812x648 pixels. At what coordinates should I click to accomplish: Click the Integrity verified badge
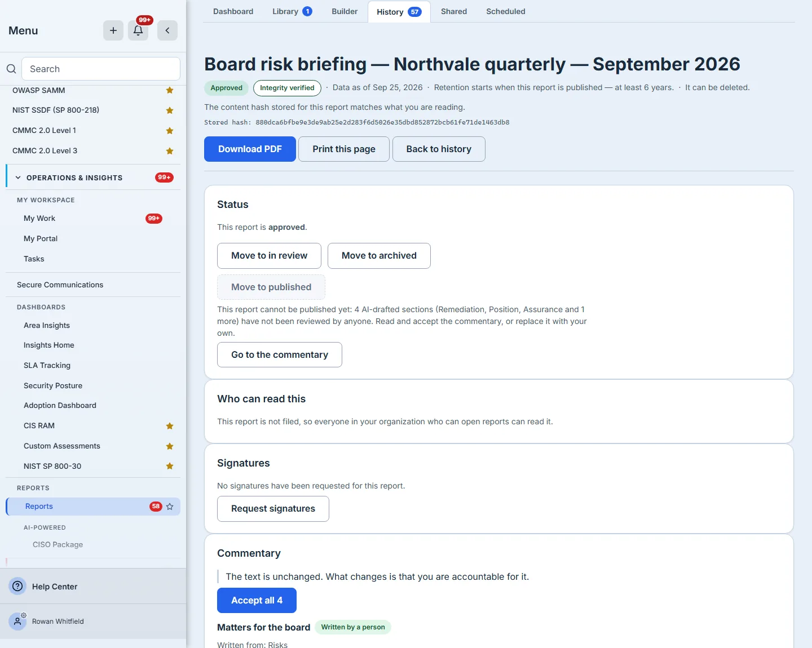point(287,88)
